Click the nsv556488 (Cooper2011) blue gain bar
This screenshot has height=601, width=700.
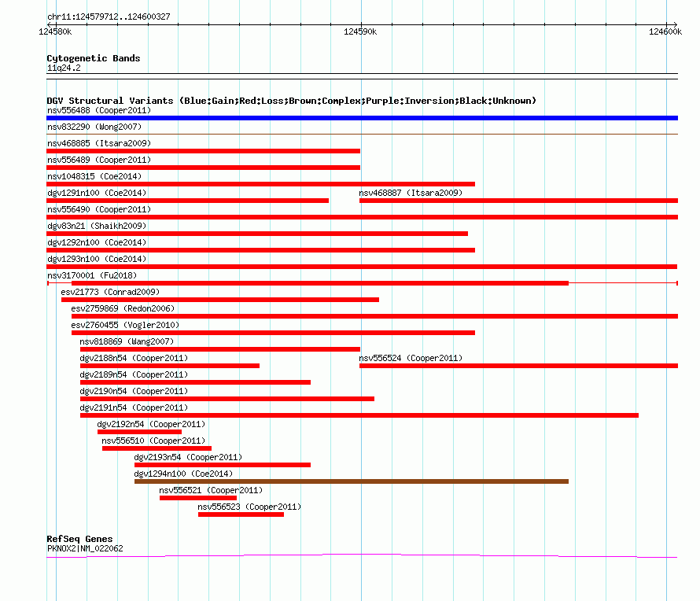[x=362, y=118]
